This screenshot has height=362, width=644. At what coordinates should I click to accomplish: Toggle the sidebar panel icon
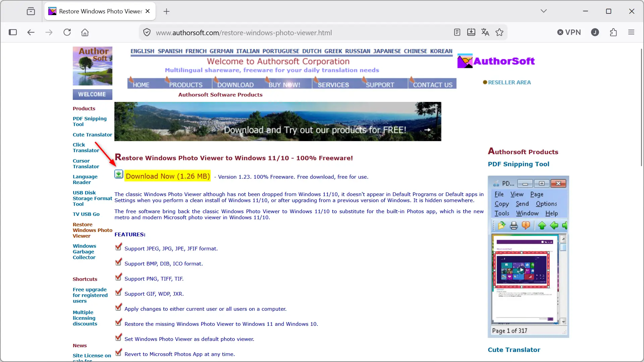click(x=13, y=33)
